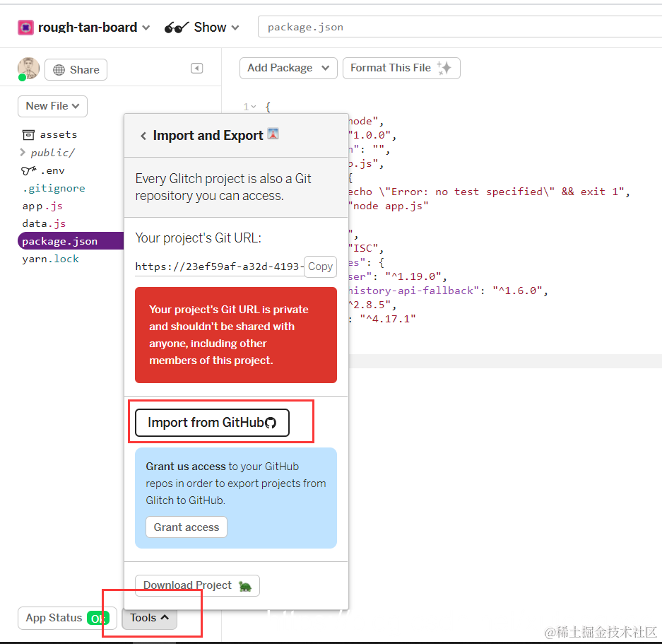Click Import from GitHub button
This screenshot has width=662, height=644.
click(213, 423)
